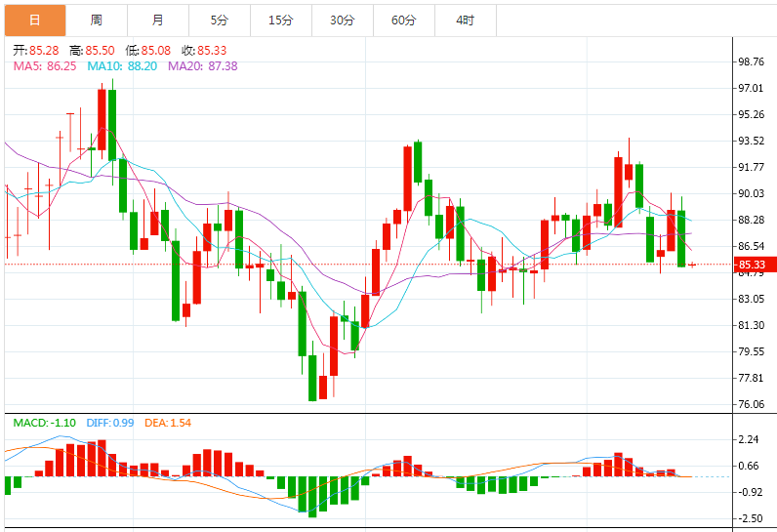Click the MA10: 88.20 indicator label
This screenshot has width=777, height=532.
tap(122, 65)
